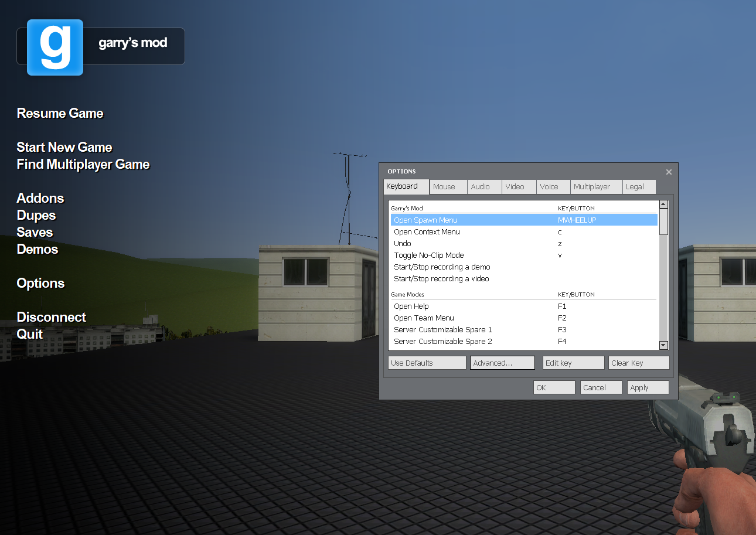Click the F1 key value

click(x=562, y=306)
